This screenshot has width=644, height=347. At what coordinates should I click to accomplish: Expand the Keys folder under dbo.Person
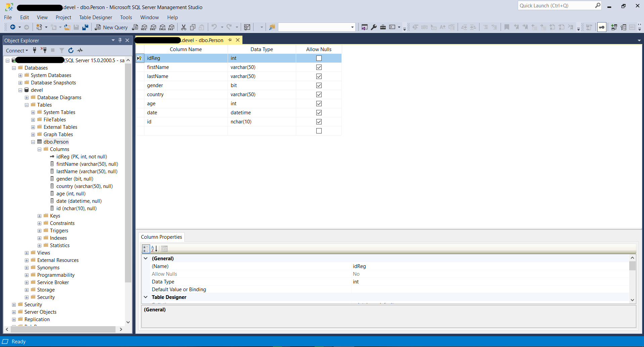coord(40,216)
